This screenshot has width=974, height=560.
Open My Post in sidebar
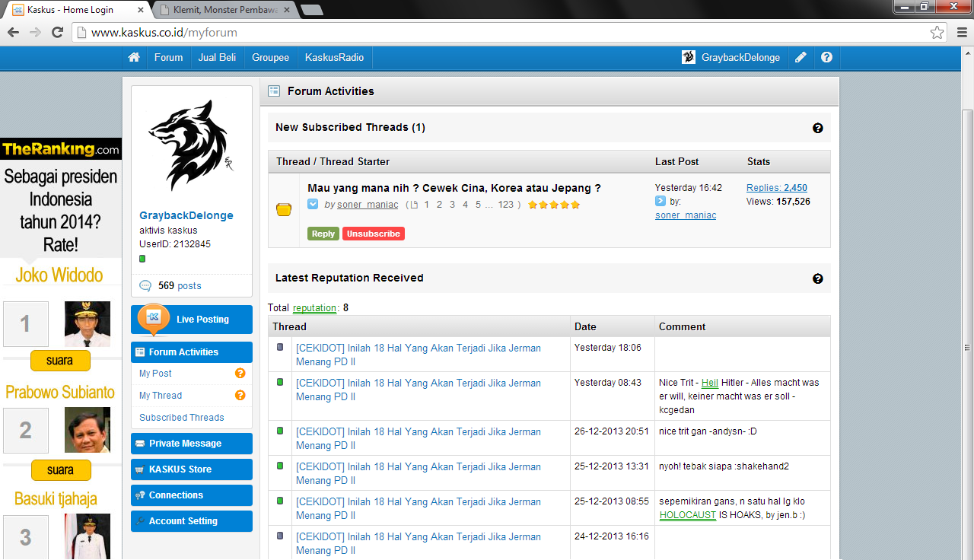click(155, 374)
